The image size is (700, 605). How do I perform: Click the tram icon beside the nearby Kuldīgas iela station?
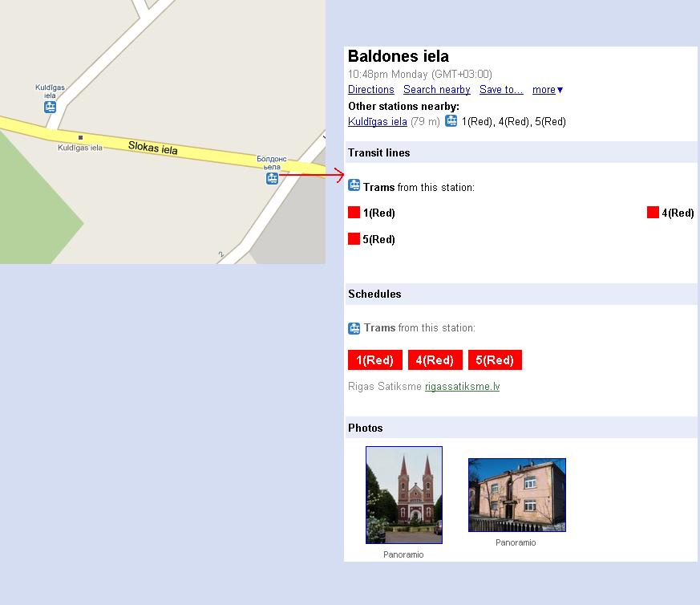451,120
